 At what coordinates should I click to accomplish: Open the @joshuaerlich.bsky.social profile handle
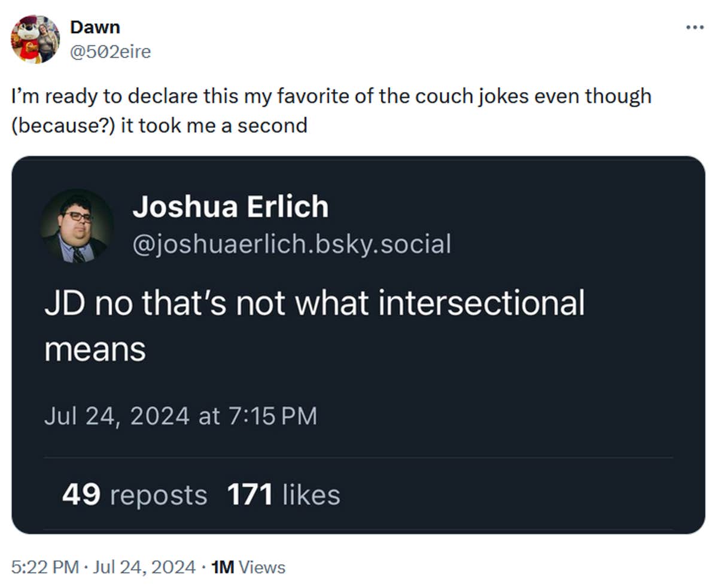(x=293, y=243)
